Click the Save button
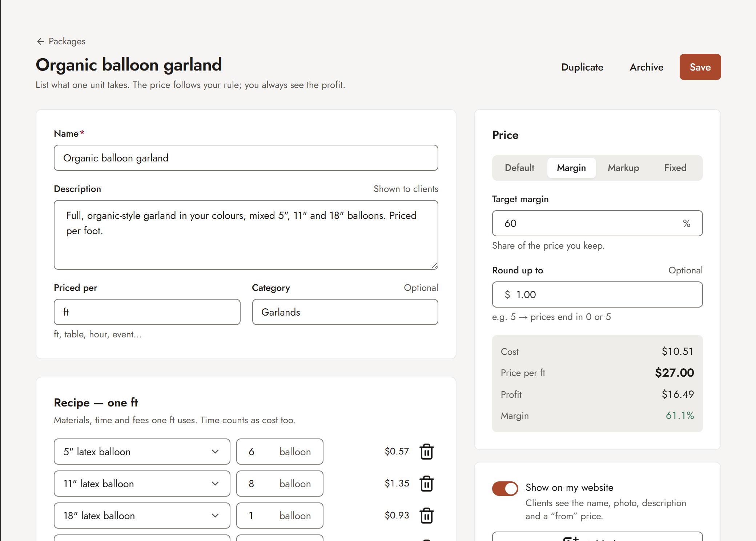Viewport: 756px width, 541px height. (700, 67)
